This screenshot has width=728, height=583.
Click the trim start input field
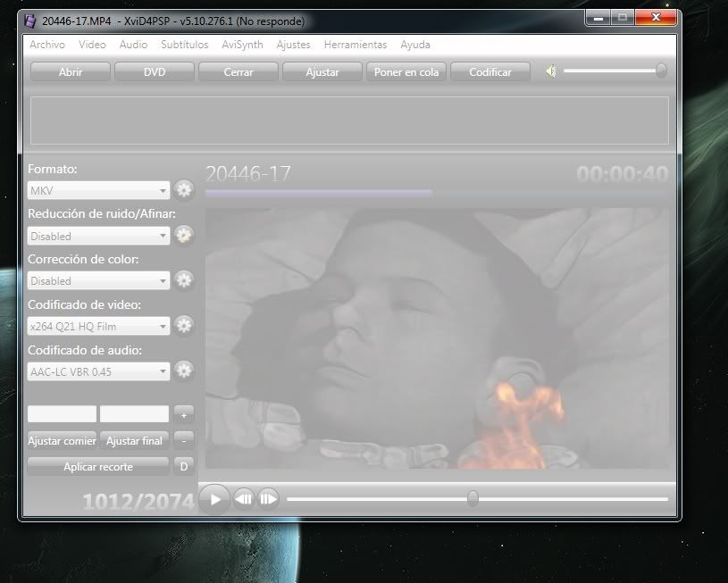click(63, 413)
